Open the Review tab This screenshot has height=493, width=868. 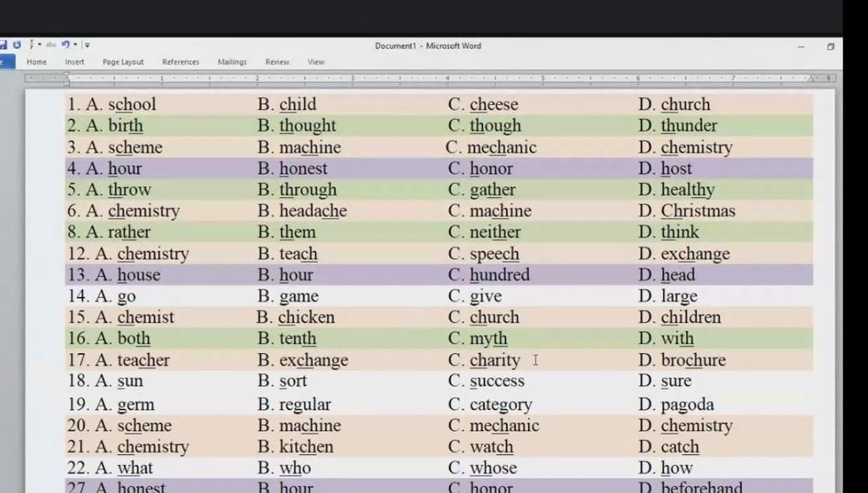point(277,62)
